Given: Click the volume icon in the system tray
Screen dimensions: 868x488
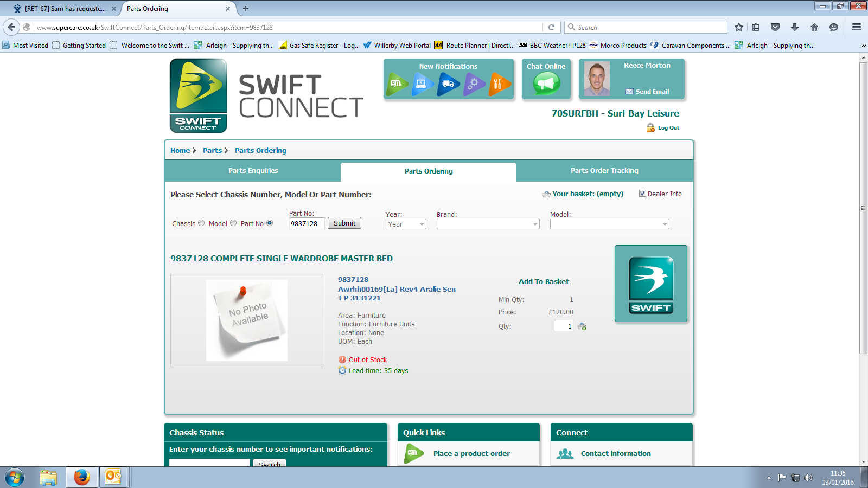Looking at the screenshot, I should pyautogui.click(x=808, y=478).
